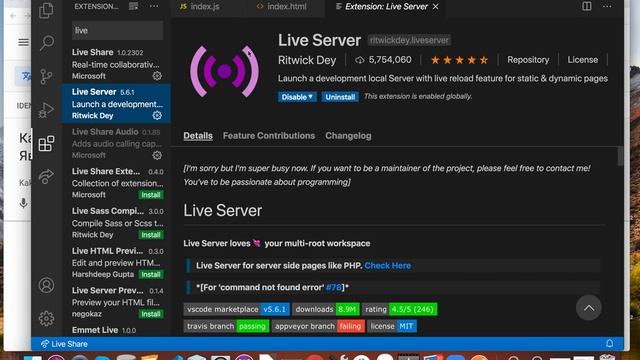This screenshot has height=360, width=640.
Task: Click the star rating of Live Server
Action: click(x=459, y=60)
